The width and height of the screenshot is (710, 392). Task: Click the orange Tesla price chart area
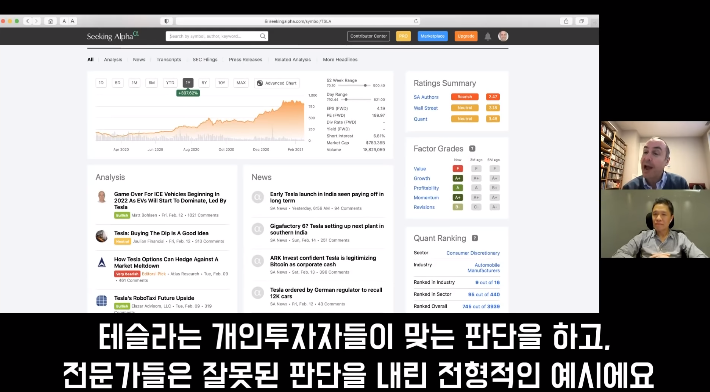(200, 120)
